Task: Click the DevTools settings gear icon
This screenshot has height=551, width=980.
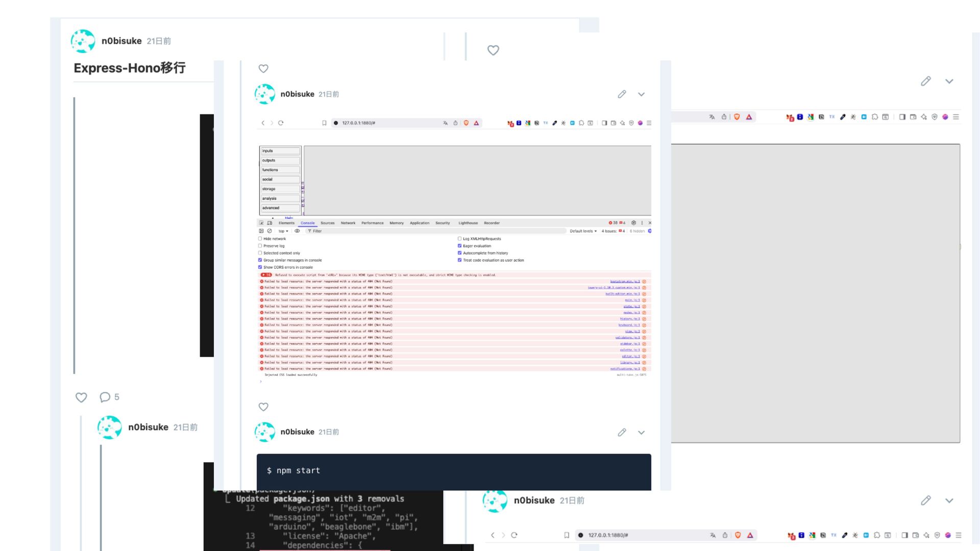Action: 633,223
